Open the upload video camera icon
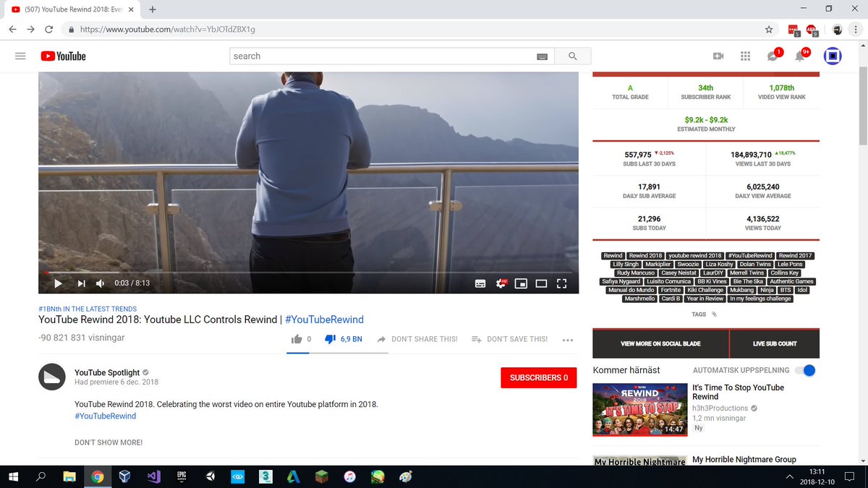 pyautogui.click(x=718, y=56)
